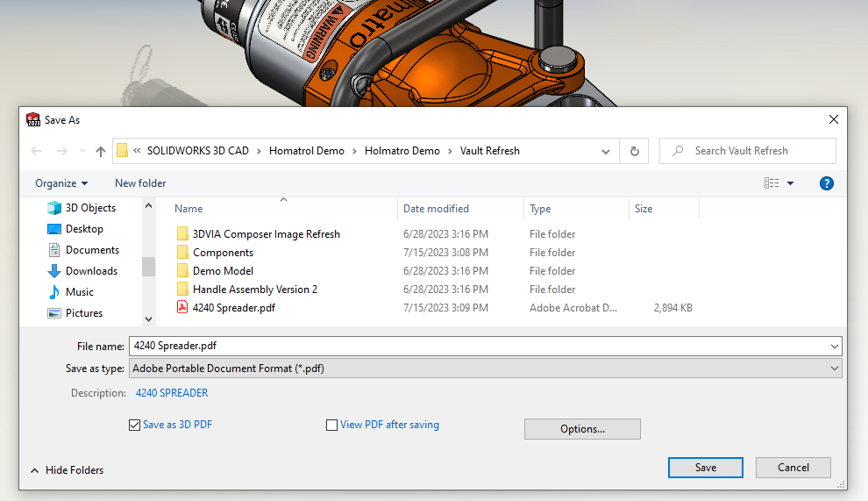The image size is (868, 501).
Task: Select the Music library icon
Action: [54, 292]
